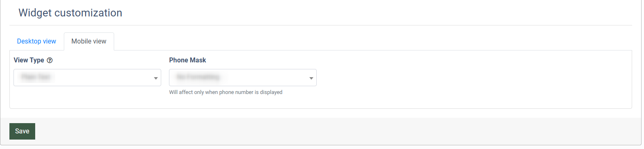Click the View Type help question-mark icon

(50, 60)
